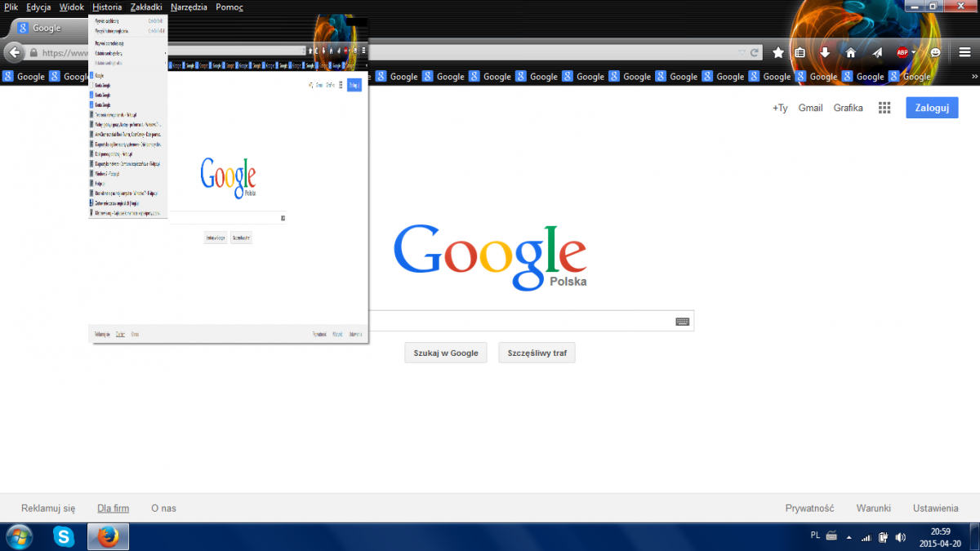Open the Windows Start orb
This screenshot has height=551, width=980.
click(x=19, y=536)
